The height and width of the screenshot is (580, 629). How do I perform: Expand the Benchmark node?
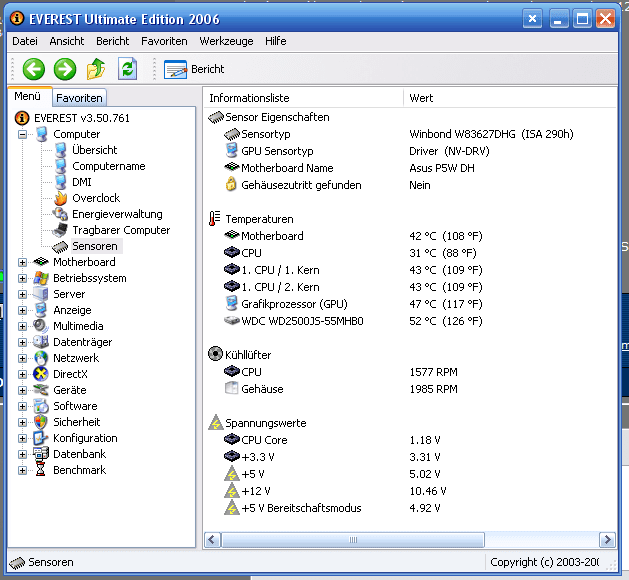(22, 470)
